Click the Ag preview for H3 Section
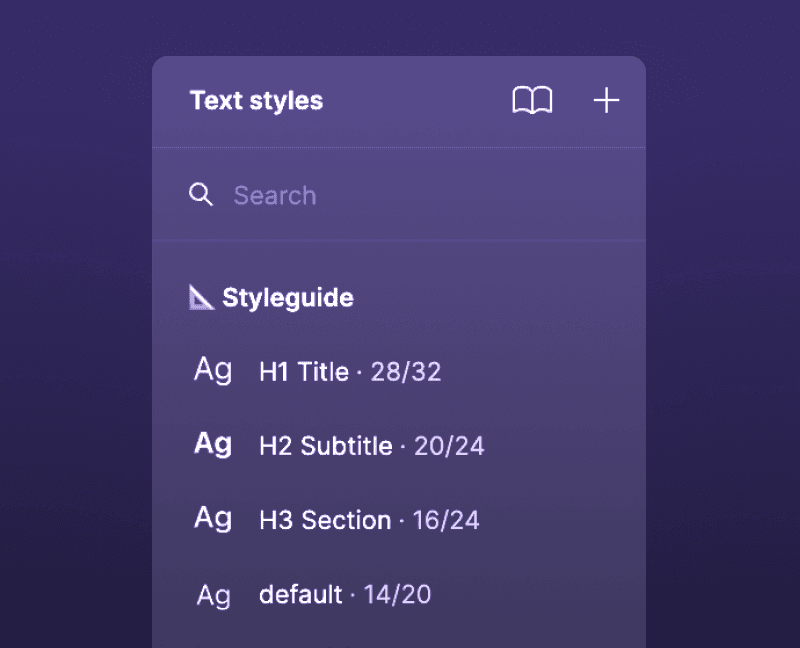 click(213, 518)
